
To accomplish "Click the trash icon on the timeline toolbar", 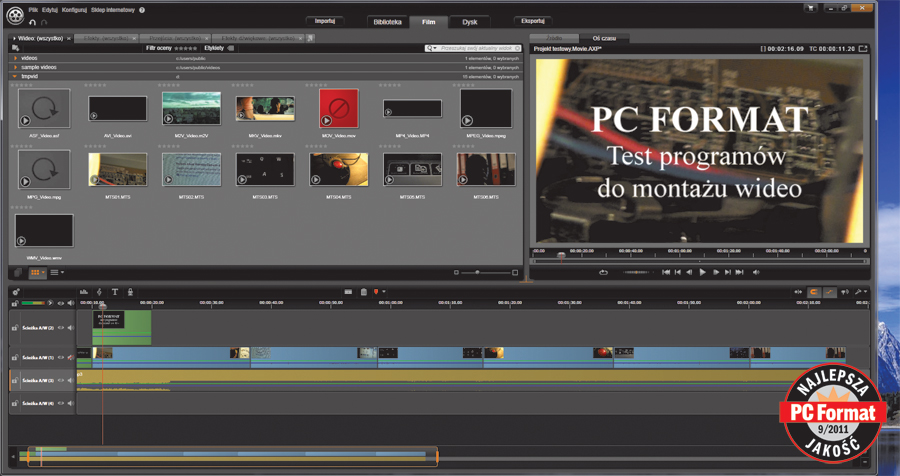I will 363,291.
